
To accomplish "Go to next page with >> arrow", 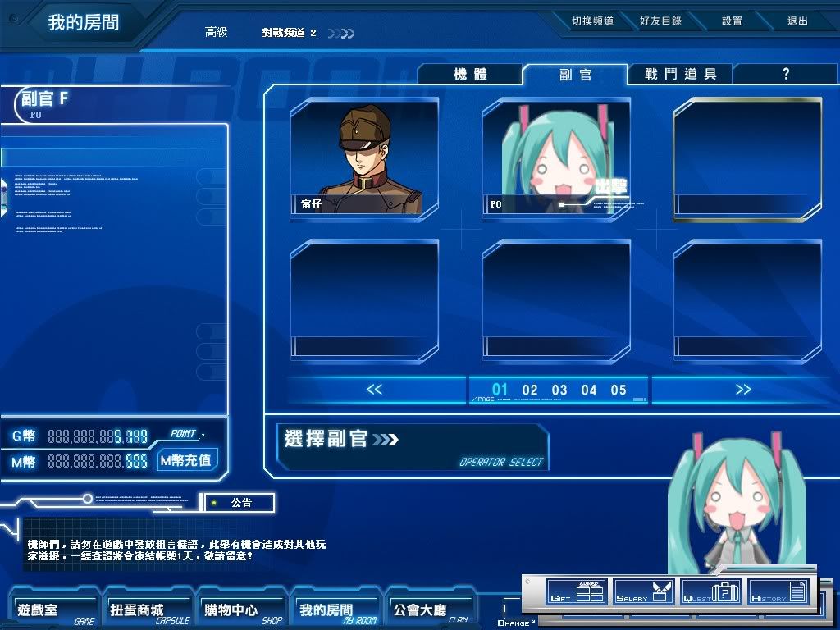I will click(743, 390).
